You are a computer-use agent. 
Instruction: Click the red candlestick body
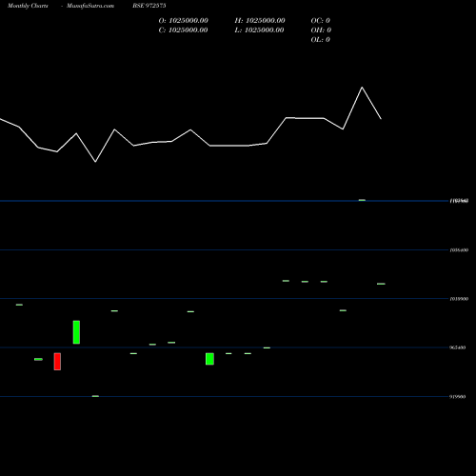[57, 362]
